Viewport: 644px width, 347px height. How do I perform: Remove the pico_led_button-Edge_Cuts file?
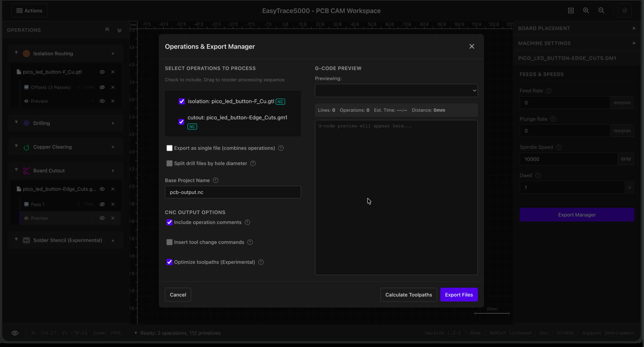coord(113,189)
